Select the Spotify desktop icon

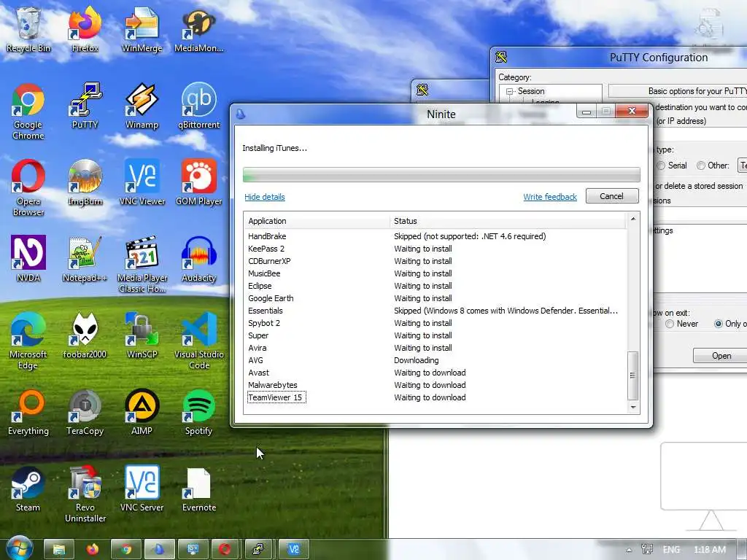click(x=198, y=413)
